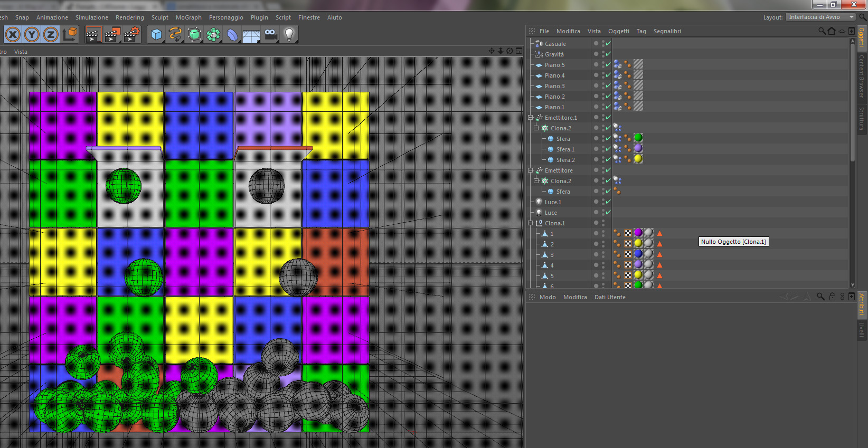Open the Rendering menu
This screenshot has width=868, height=448.
click(x=130, y=17)
